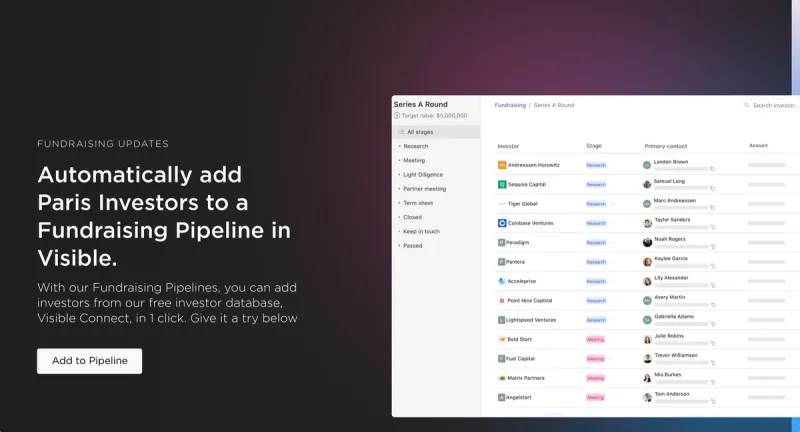Click Landen Brown's avatar
Viewport: 800px width, 432px height.
coord(647,165)
